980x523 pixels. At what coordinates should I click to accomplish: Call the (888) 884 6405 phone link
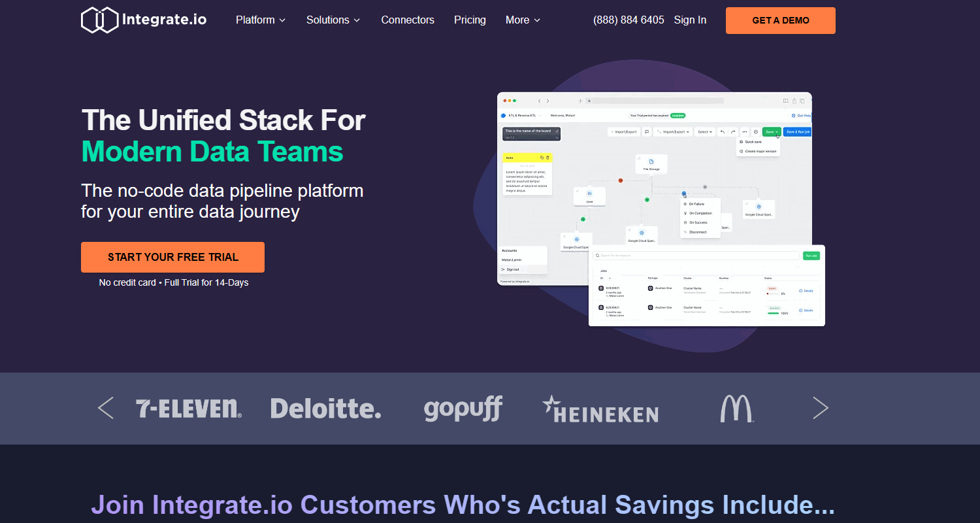point(629,20)
